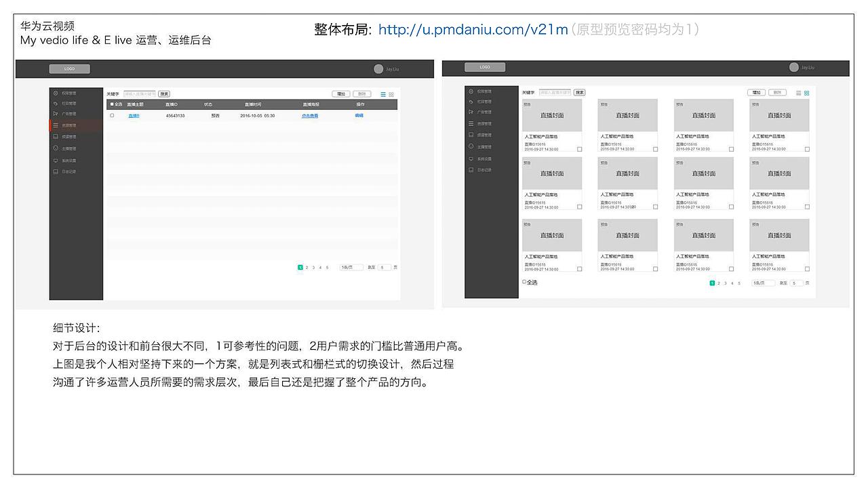Open 频道管理 icon in list-view sidebar
This screenshot has width=868, height=488.
click(x=55, y=137)
